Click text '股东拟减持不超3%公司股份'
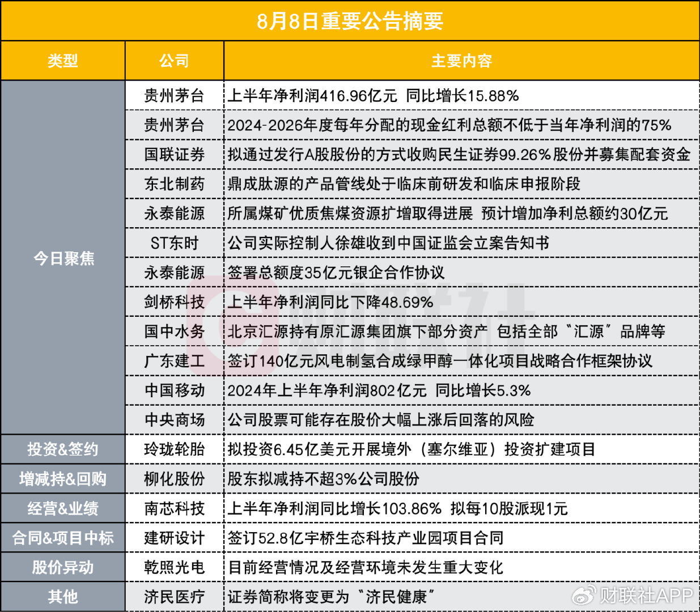 click(324, 479)
